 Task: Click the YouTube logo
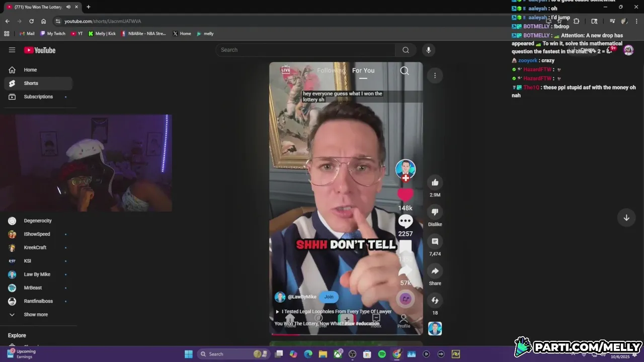point(40,50)
